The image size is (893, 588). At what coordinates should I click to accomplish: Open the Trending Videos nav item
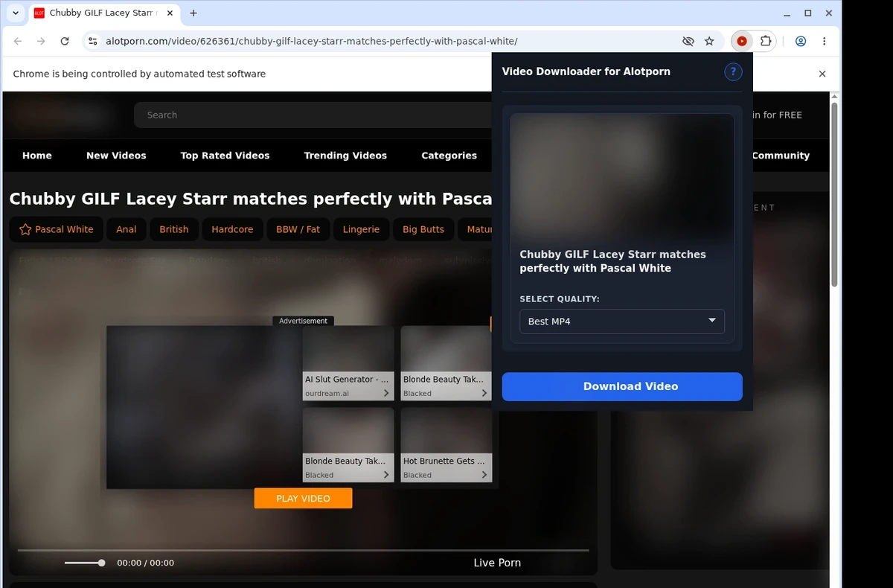[x=345, y=156]
